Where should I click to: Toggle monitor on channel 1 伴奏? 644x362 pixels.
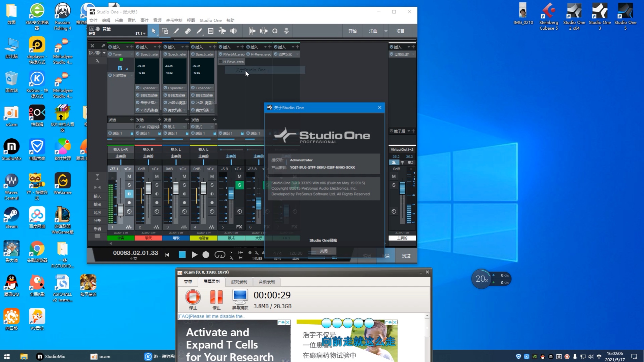(x=129, y=194)
